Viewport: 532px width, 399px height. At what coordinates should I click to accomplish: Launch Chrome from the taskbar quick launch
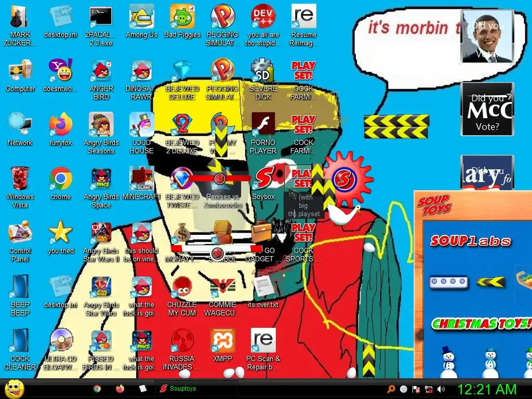(97, 389)
